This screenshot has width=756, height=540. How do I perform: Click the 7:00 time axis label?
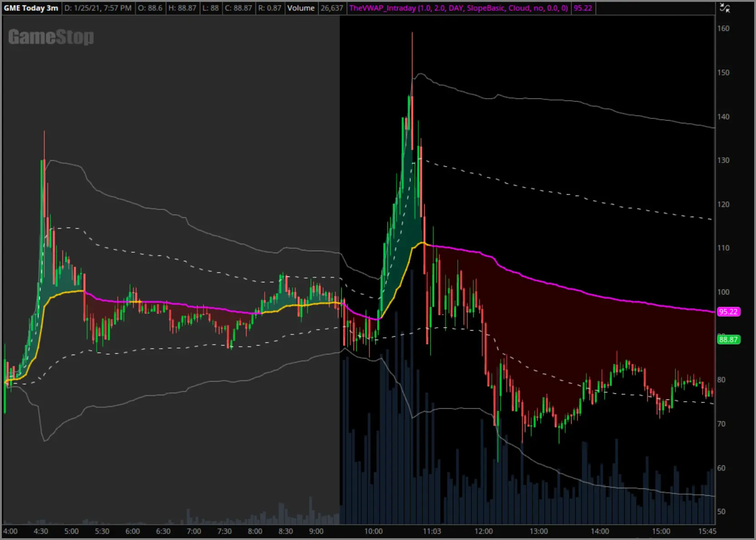(194, 531)
